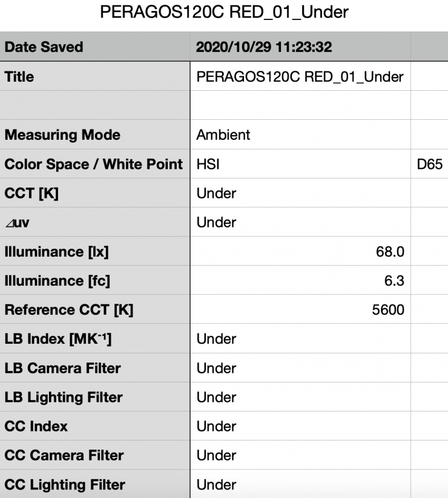Image resolution: width=448 pixels, height=498 pixels.
Task: Click the sheet heading above the table
Action: 223,12
